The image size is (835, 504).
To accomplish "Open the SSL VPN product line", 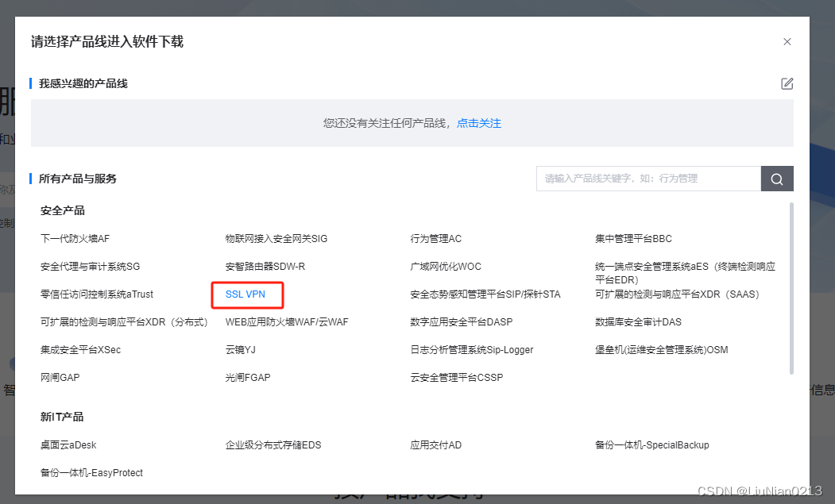I will [x=245, y=294].
